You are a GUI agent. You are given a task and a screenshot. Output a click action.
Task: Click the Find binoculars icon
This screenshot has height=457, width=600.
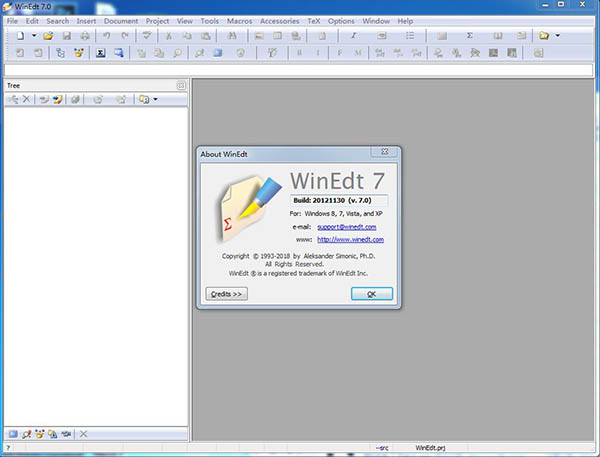[232, 36]
